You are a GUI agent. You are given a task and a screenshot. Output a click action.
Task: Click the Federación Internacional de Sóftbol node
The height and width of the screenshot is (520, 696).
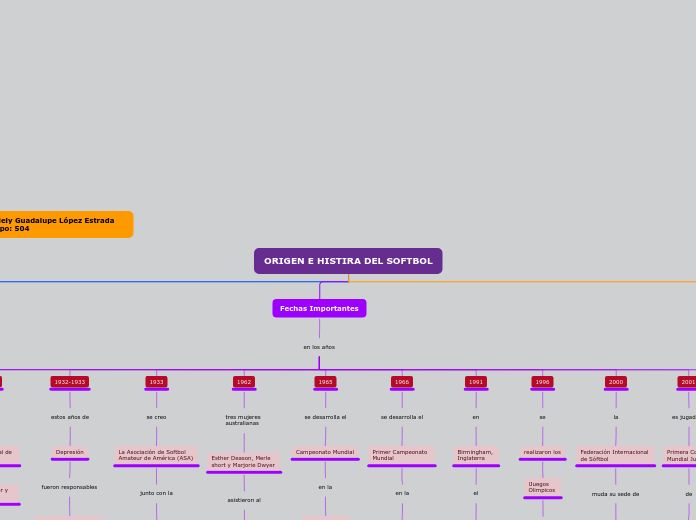[x=615, y=456]
